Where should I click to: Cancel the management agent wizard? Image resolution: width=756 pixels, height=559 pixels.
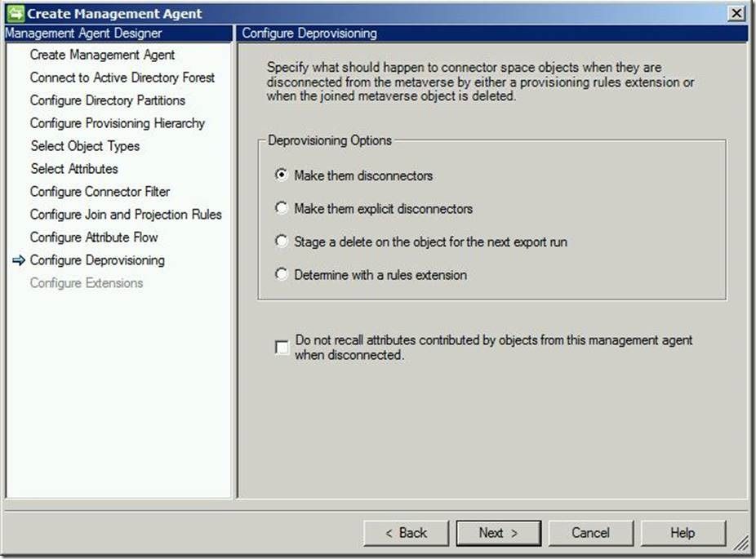(x=590, y=533)
